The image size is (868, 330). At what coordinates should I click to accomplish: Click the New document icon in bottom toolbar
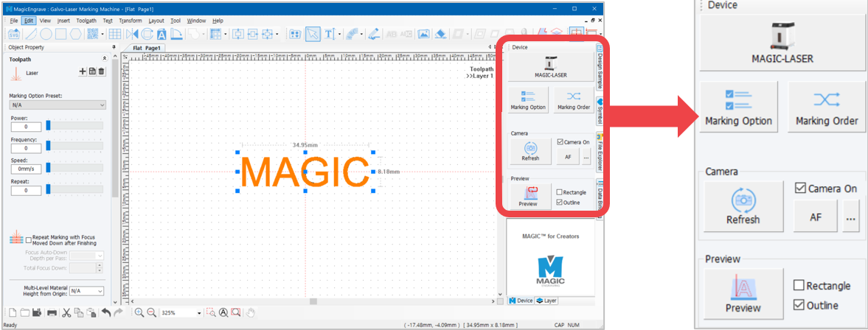pyautogui.click(x=13, y=313)
